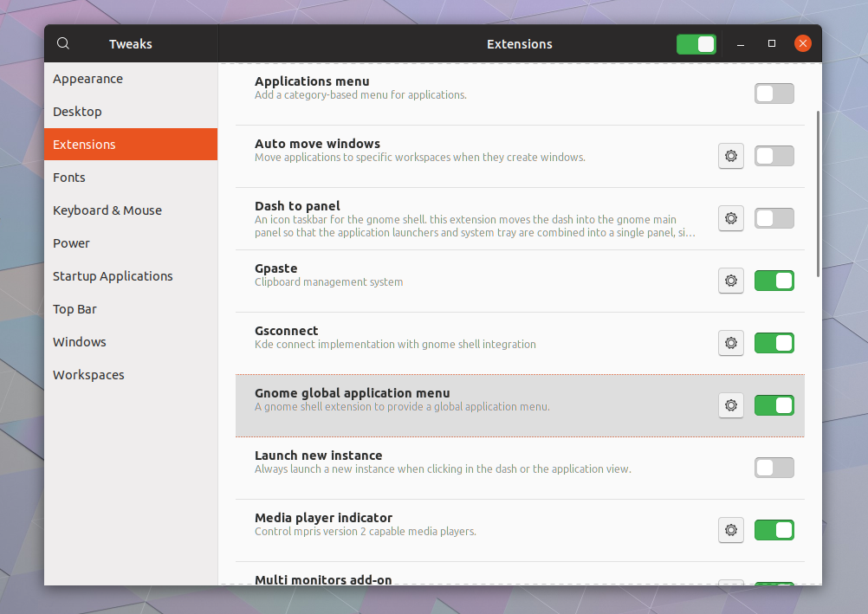This screenshot has width=868, height=614.
Task: Select the Workspaces category
Action: tap(87, 375)
